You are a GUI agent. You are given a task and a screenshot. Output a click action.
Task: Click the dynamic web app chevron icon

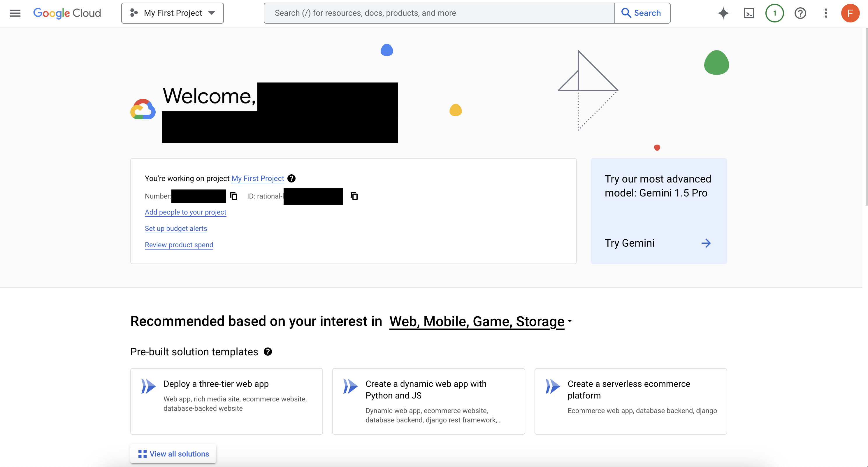pos(350,386)
